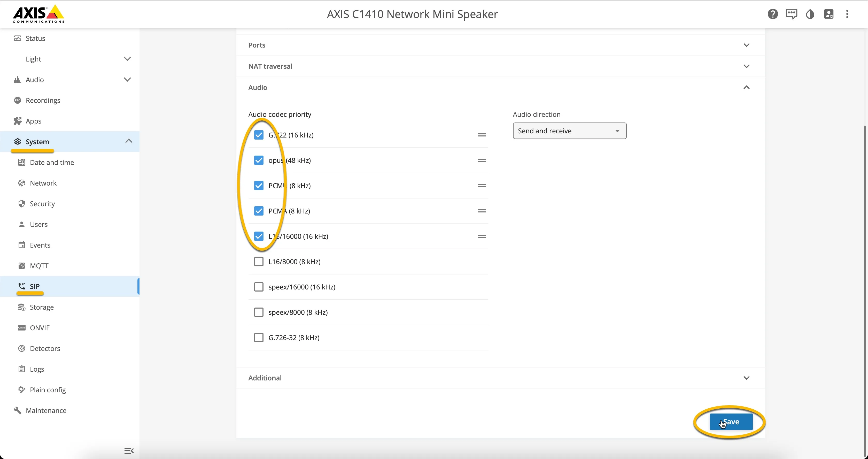Click the Maintenance wrench icon
The image size is (868, 459).
pos(18,410)
